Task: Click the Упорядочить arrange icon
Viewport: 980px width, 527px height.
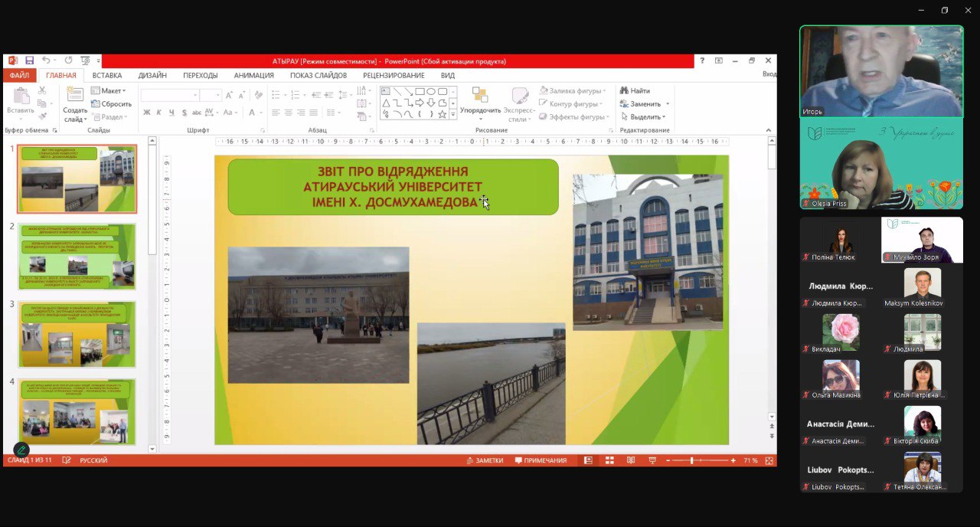Action: [x=480, y=96]
